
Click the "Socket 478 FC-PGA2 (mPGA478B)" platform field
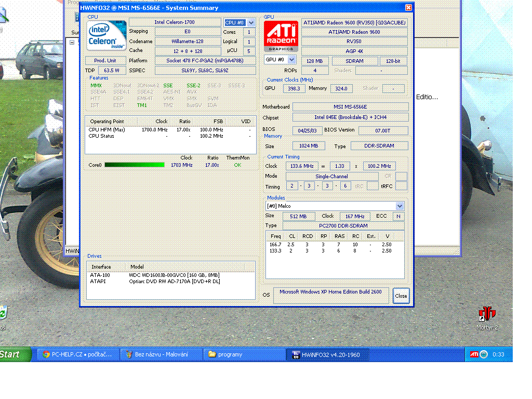coord(205,61)
